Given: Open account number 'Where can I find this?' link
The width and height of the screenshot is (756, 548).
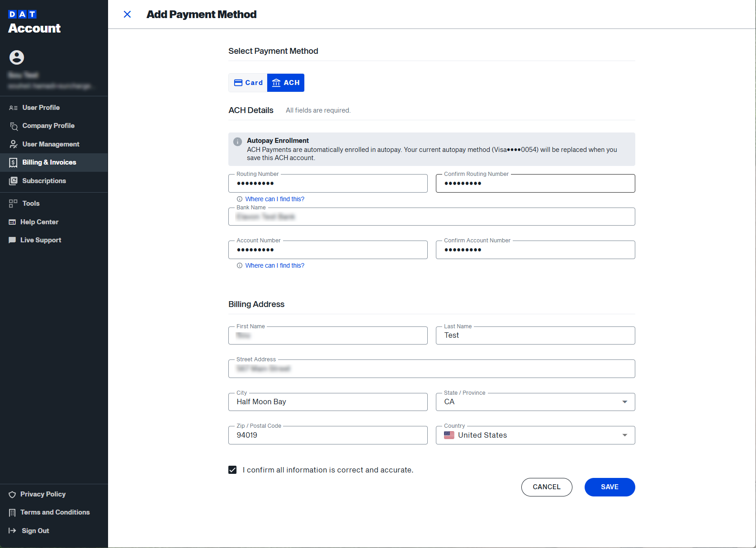Looking at the screenshot, I should 275,265.
